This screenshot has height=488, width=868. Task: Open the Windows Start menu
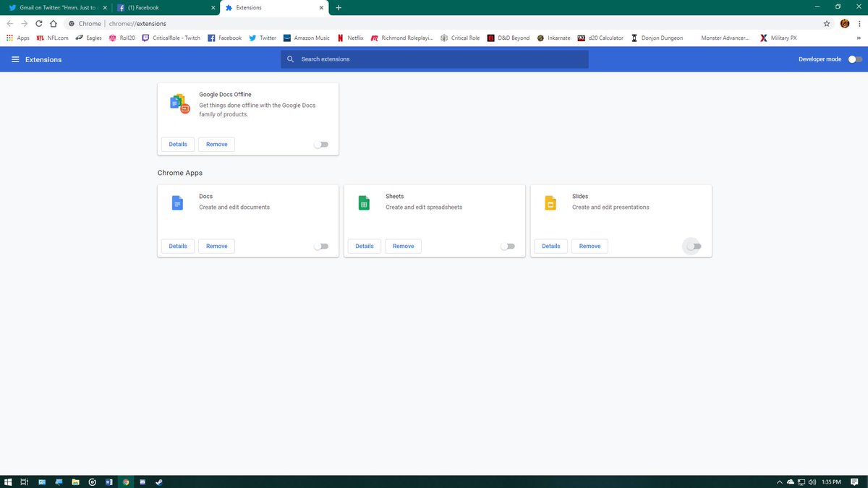point(9,481)
